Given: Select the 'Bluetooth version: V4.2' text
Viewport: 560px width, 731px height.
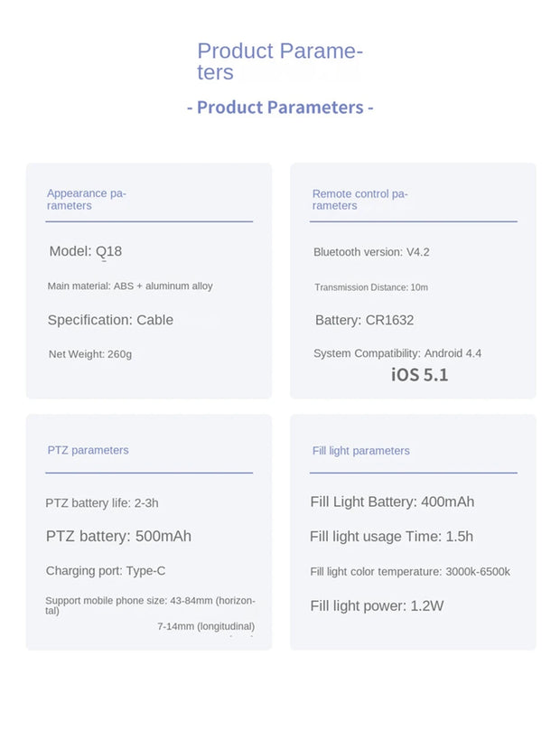Looking at the screenshot, I should pyautogui.click(x=371, y=252).
